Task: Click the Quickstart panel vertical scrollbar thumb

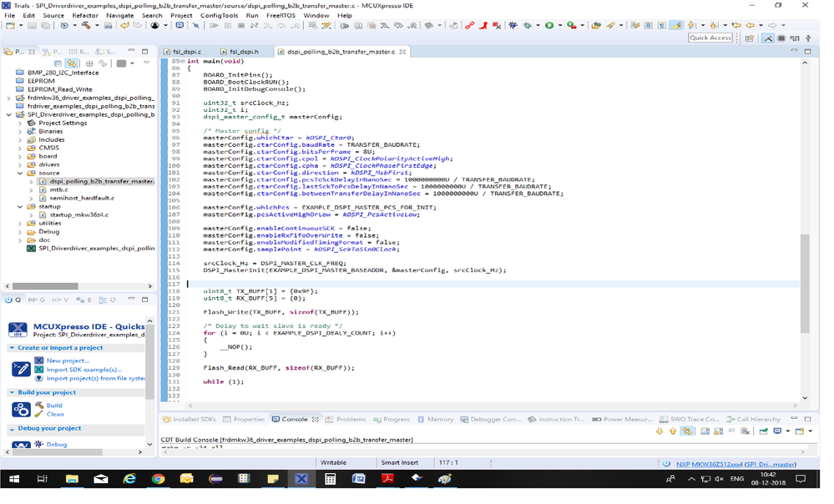Action: (x=149, y=361)
